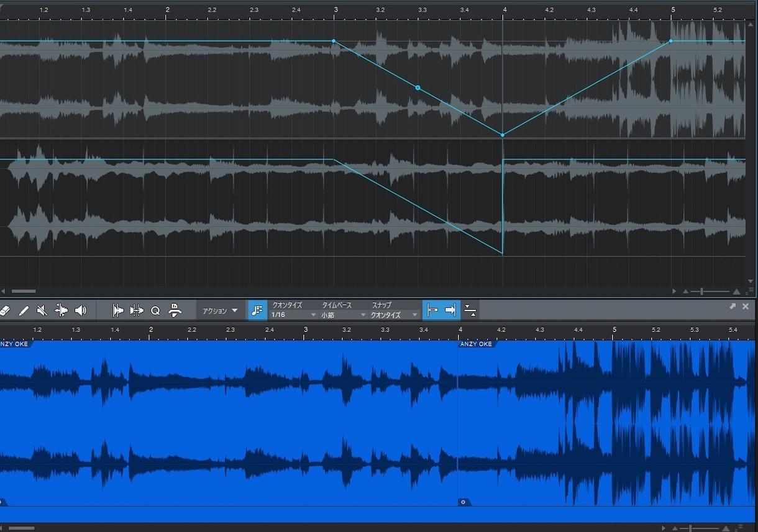Click the ripple edit lines icon
758x532 pixels.
(x=470, y=310)
